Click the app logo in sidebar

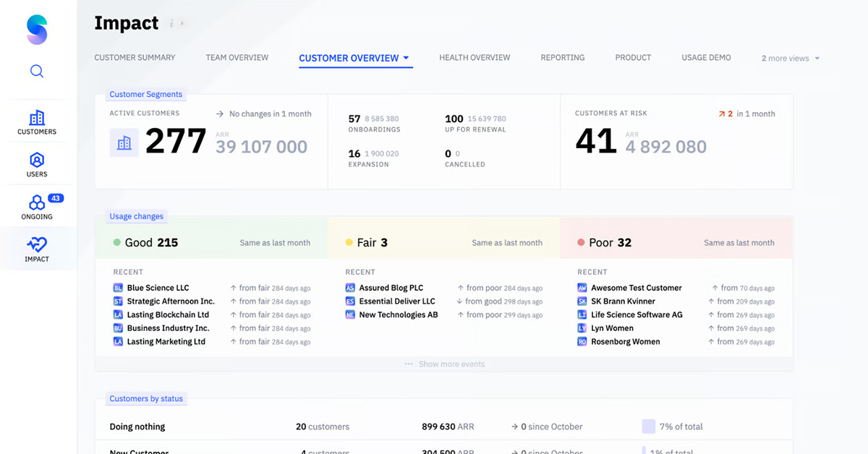point(37,30)
